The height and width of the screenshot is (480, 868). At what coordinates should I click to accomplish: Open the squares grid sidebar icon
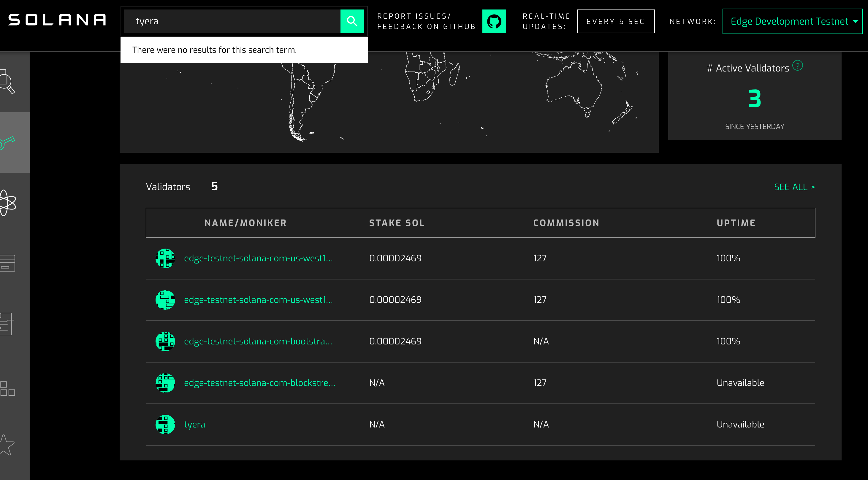(x=7, y=388)
